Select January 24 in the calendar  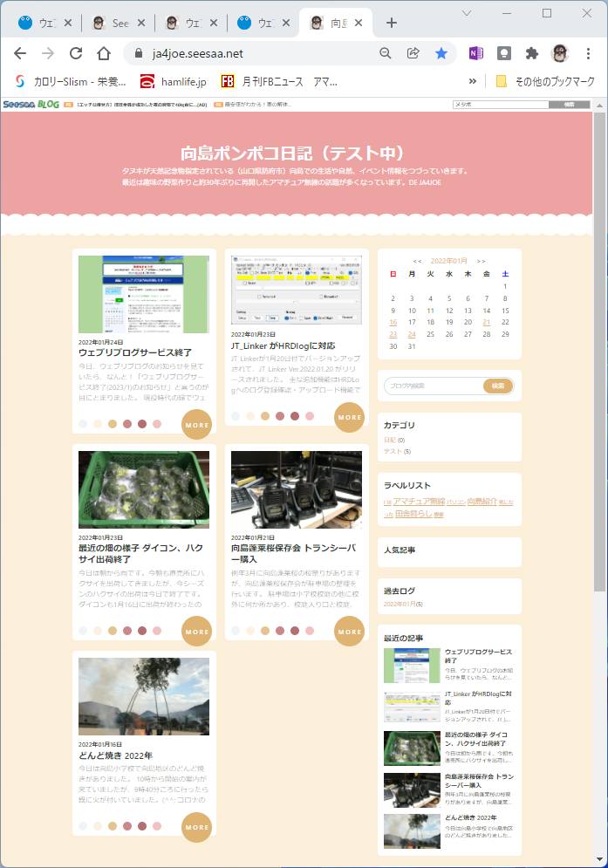tap(412, 334)
